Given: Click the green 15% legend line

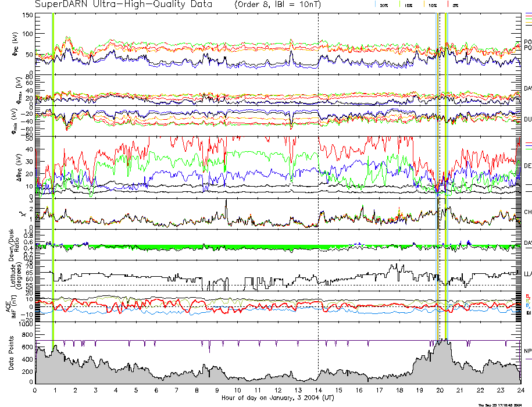Looking at the screenshot, I should 399,4.
